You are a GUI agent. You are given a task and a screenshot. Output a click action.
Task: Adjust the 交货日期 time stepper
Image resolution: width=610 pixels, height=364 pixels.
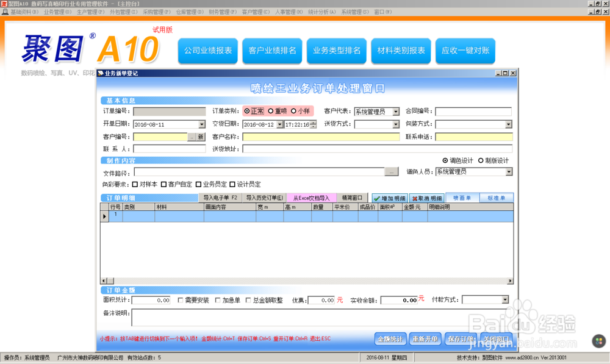point(313,124)
